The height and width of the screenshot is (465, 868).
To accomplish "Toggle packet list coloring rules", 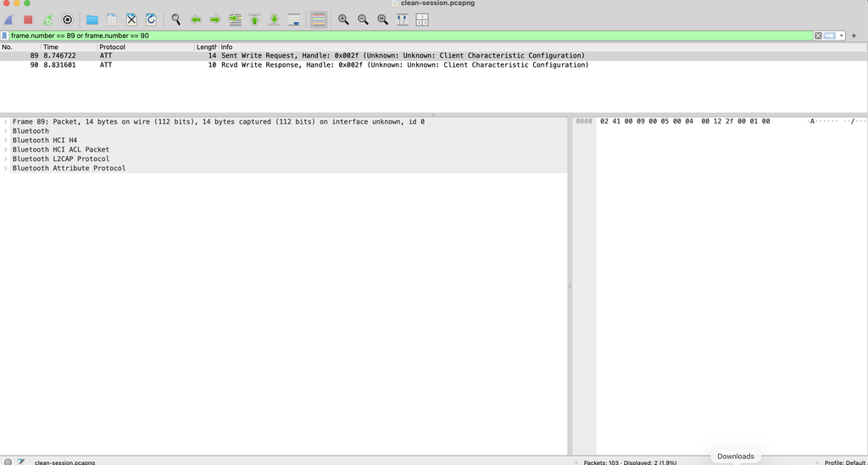I will coord(319,20).
